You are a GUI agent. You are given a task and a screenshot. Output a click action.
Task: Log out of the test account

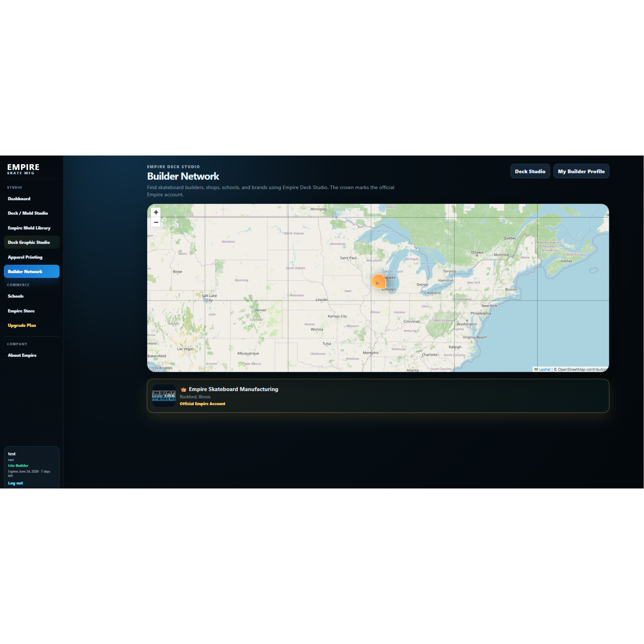click(15, 483)
